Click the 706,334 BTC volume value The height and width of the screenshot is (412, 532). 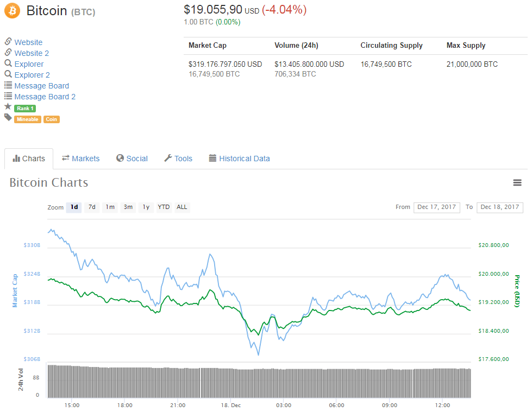[x=295, y=74]
